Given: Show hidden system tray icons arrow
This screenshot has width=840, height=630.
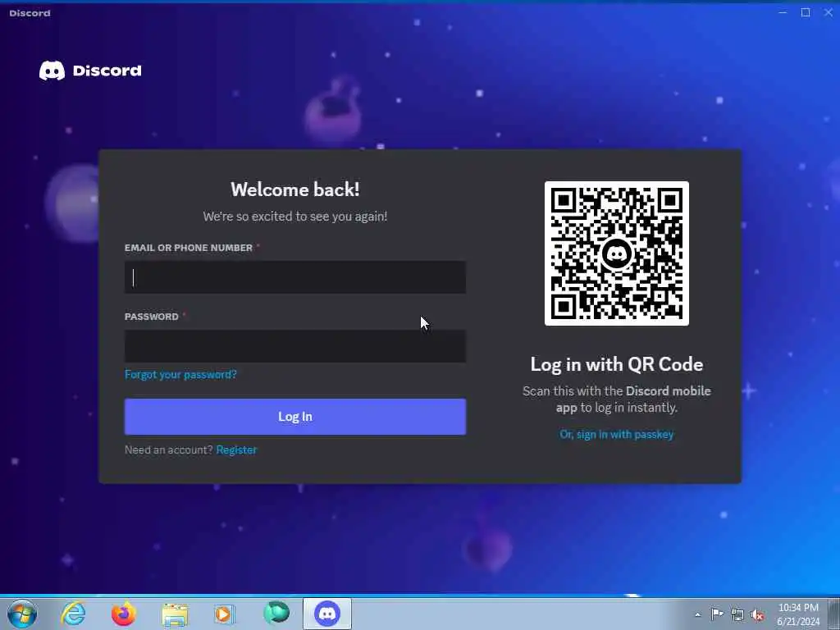Looking at the screenshot, I should click(x=697, y=614).
